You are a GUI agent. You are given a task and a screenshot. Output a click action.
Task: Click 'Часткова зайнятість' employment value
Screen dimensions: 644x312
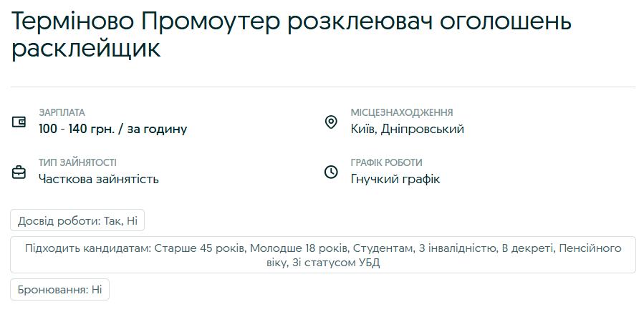click(99, 179)
